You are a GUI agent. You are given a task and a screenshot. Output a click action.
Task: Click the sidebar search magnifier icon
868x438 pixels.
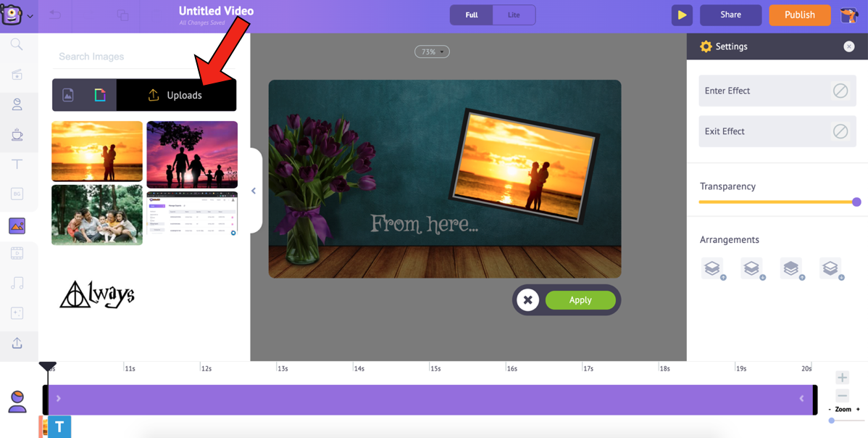(17, 45)
